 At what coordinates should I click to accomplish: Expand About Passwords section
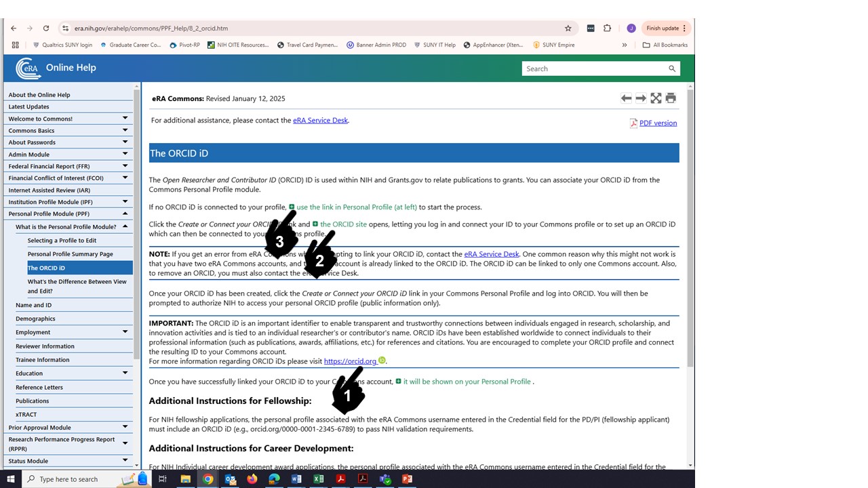(125, 142)
